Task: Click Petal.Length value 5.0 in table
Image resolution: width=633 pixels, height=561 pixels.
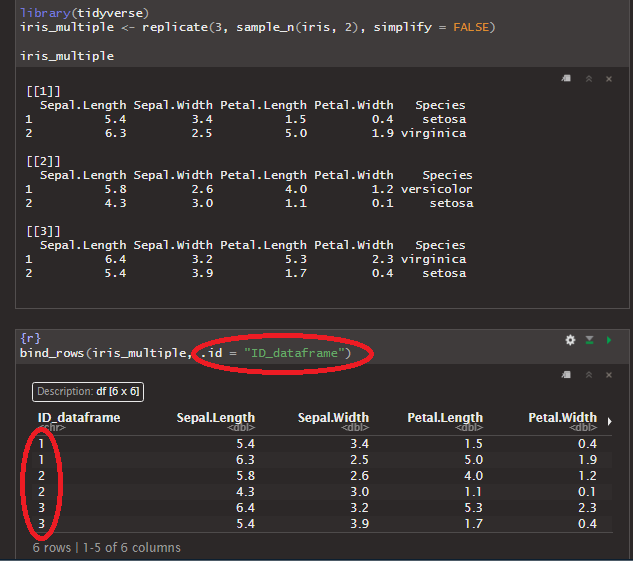Action: (474, 460)
